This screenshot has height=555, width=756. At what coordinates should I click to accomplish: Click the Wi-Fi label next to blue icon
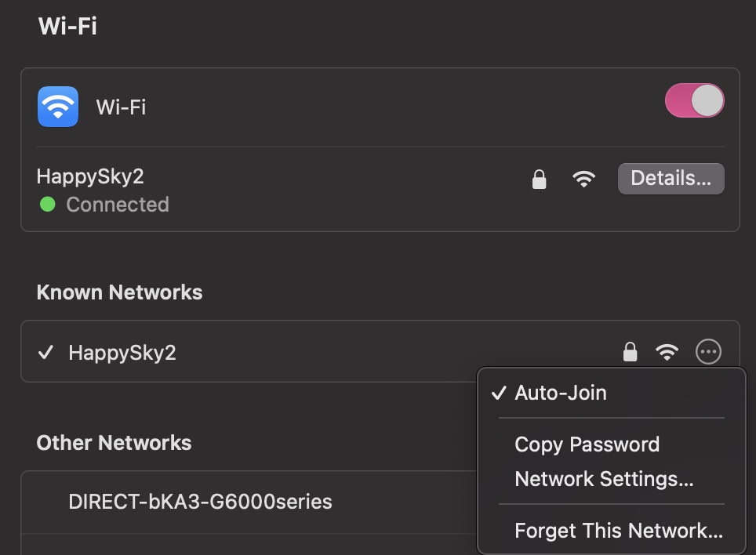click(x=121, y=107)
